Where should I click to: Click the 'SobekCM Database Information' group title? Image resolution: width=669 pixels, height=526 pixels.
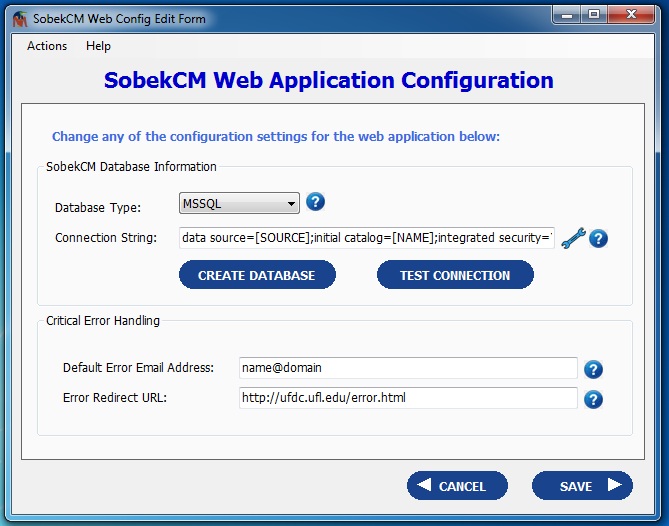131,166
